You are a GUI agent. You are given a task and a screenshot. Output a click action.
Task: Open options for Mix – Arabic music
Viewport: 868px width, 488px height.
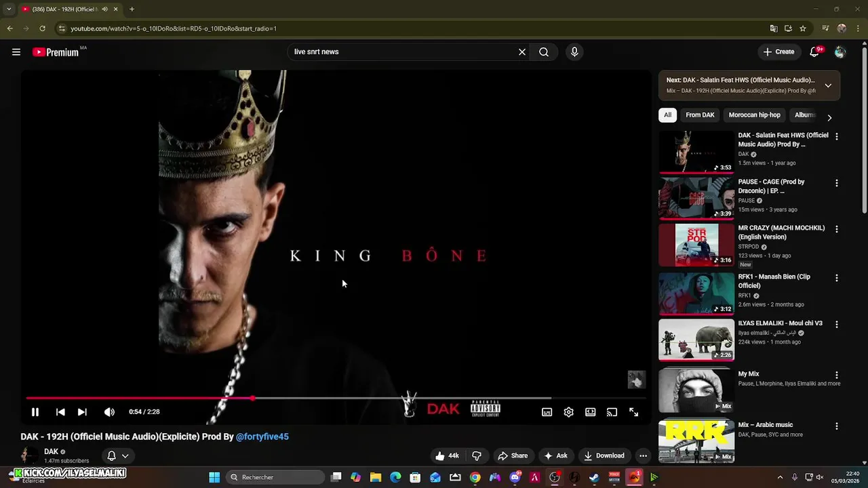[x=836, y=426]
